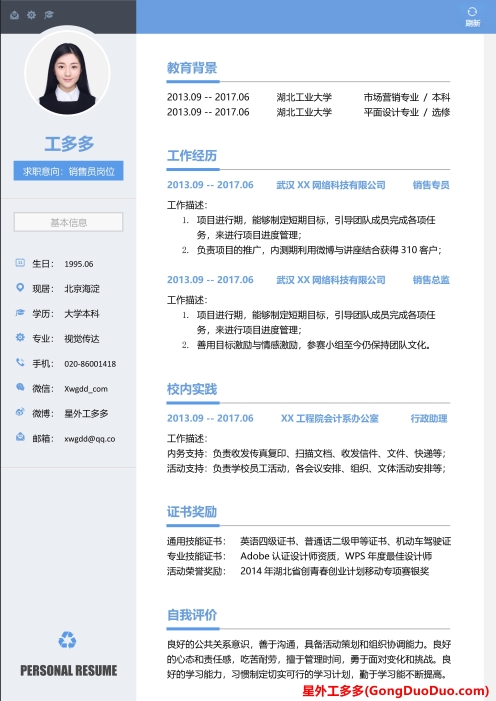Click the location pin icon beside 现居
The width and height of the screenshot is (496, 701).
(20, 287)
